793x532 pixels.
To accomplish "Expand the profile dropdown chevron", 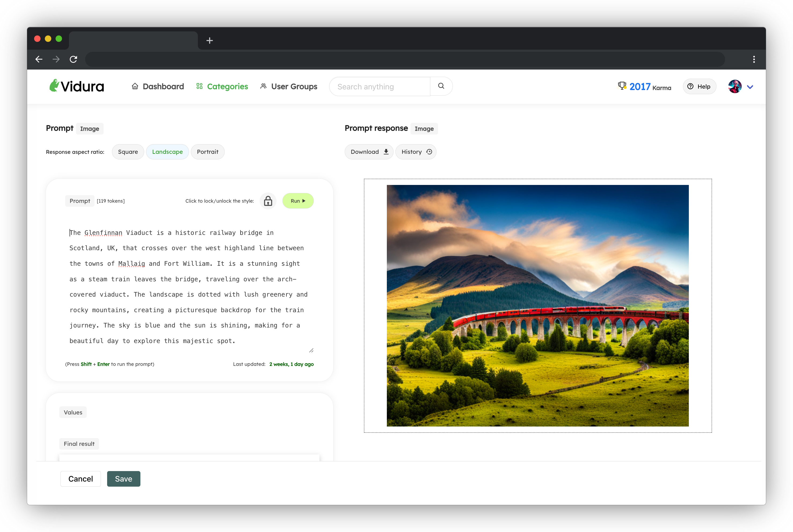I will click(x=750, y=87).
